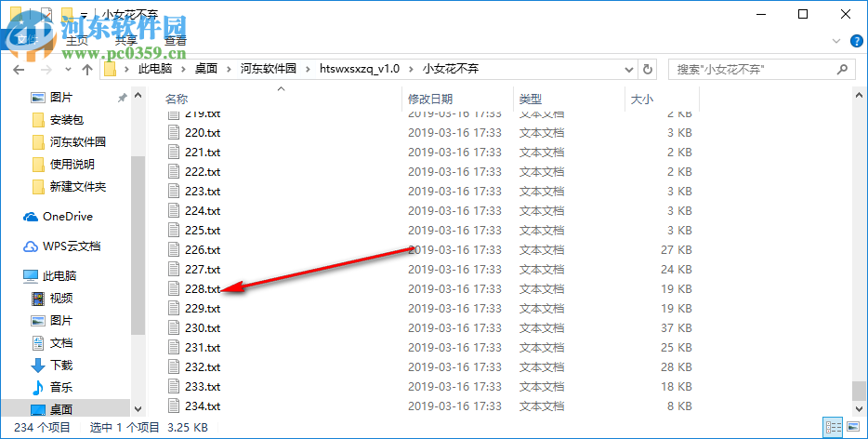The image size is (868, 439).
Task: Click the file icon of 225.txt
Action: [x=174, y=230]
